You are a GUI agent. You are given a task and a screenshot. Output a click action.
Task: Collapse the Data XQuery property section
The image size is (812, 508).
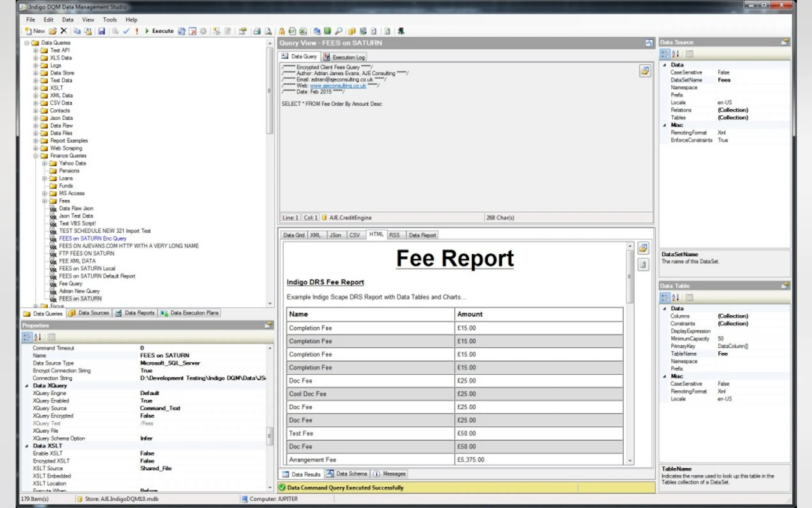(x=27, y=386)
